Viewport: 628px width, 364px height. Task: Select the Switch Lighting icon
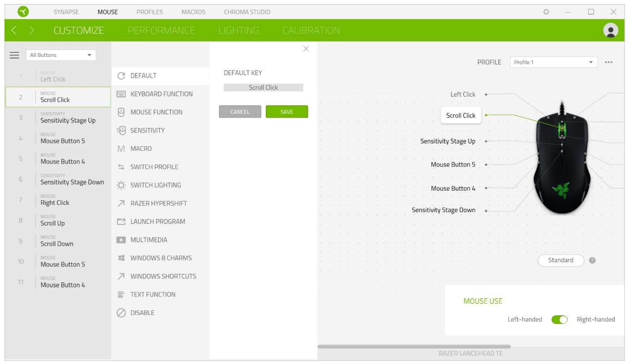(x=121, y=185)
